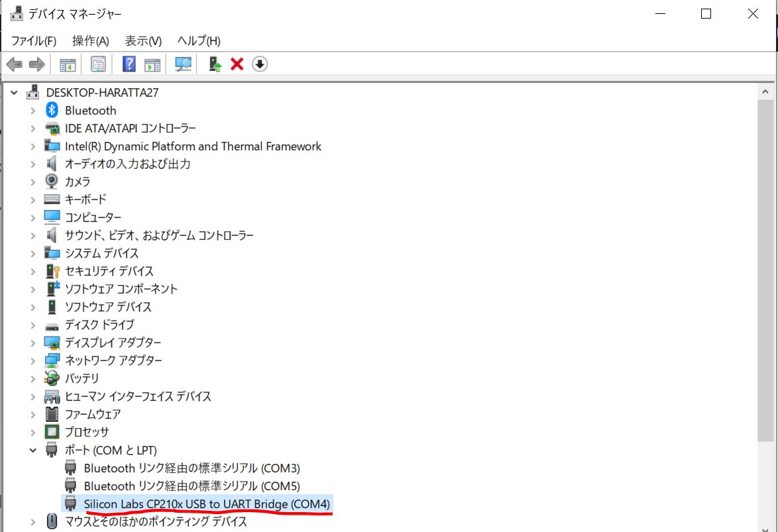Click the Update driver toolbar icon
Image resolution: width=778 pixels, height=532 pixels.
[215, 64]
